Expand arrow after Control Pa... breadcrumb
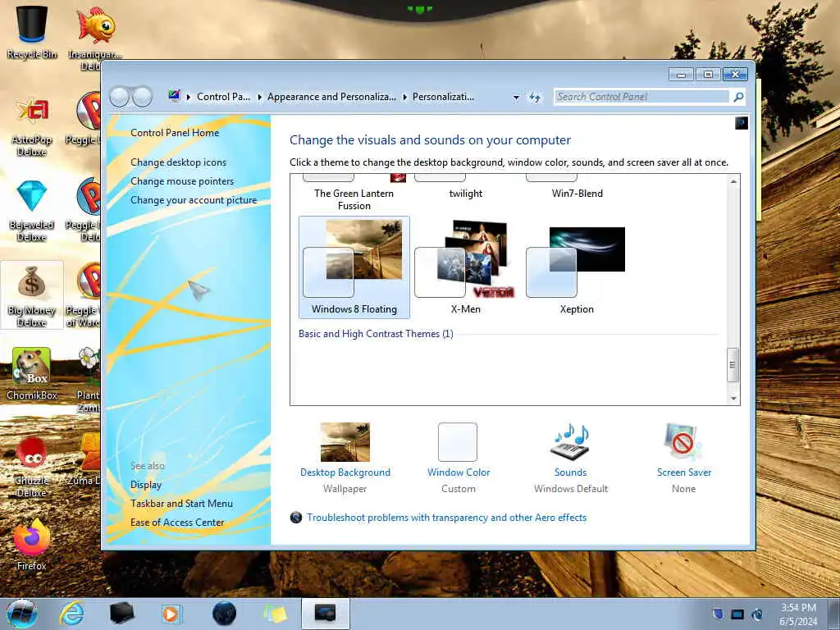The width and height of the screenshot is (840, 630). coord(259,97)
